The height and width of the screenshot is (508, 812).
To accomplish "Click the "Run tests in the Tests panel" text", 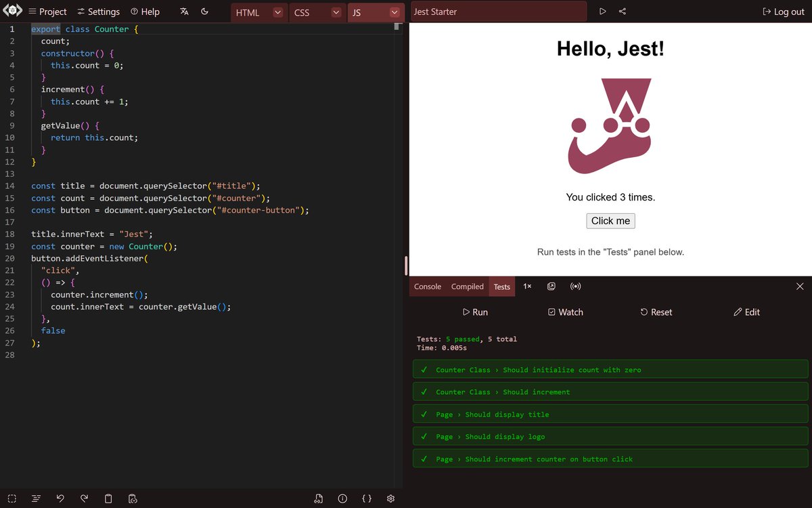I will pos(610,252).
